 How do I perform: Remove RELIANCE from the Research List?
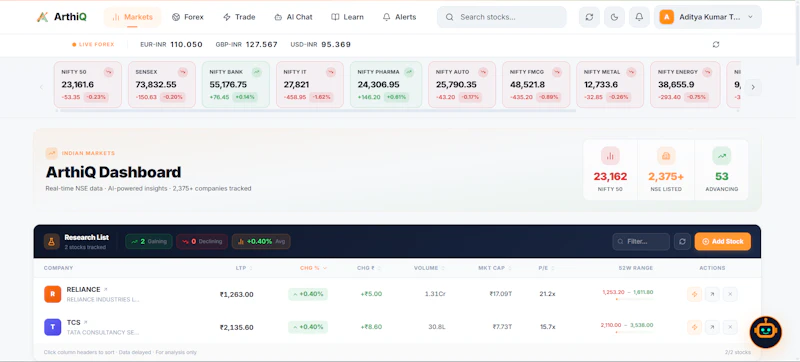(730, 294)
